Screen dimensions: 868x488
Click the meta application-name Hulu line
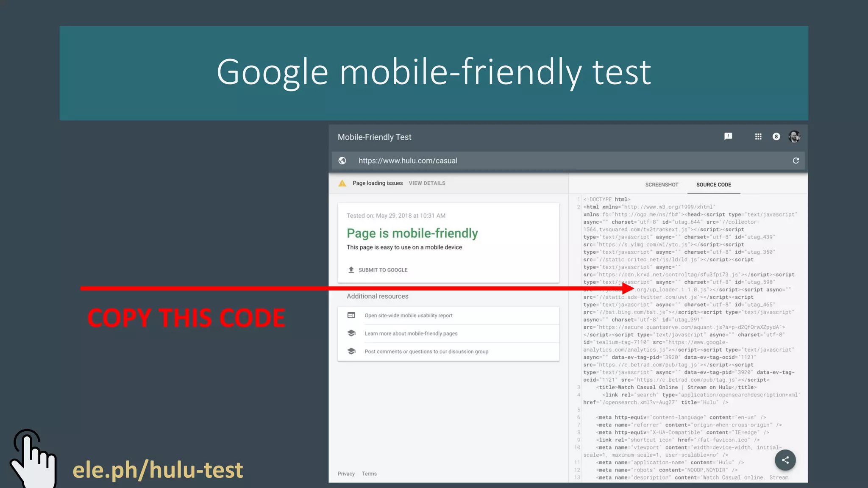point(670,463)
